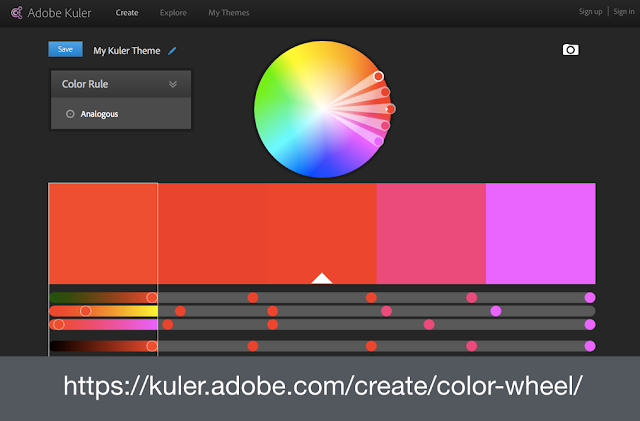Image resolution: width=640 pixels, height=421 pixels.
Task: Click the pink handle on the third slider row
Action: pos(429,325)
